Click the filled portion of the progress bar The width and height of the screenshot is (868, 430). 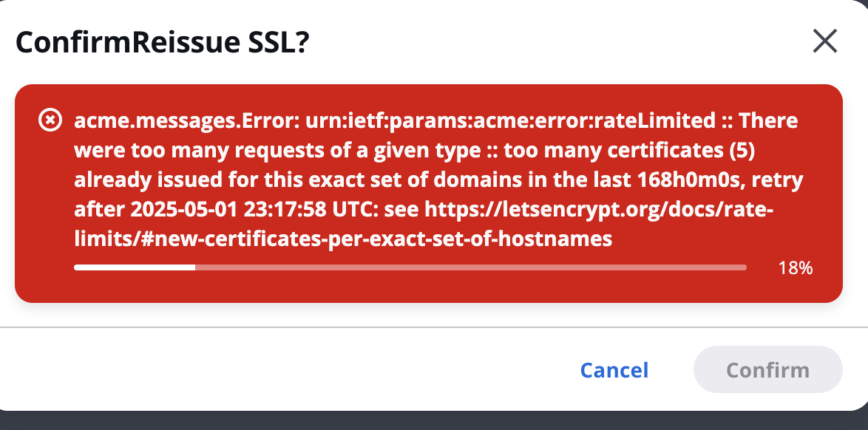coord(135,268)
